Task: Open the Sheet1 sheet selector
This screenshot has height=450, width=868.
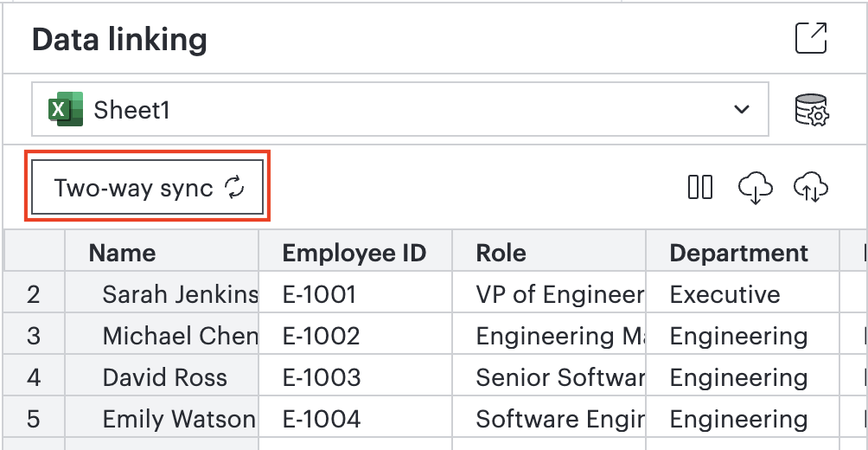Action: point(399,109)
